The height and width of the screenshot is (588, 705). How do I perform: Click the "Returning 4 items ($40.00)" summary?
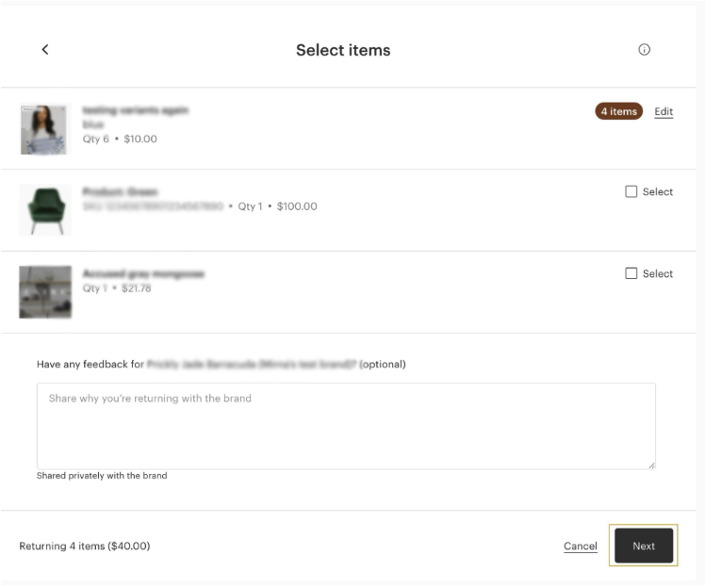pos(85,546)
